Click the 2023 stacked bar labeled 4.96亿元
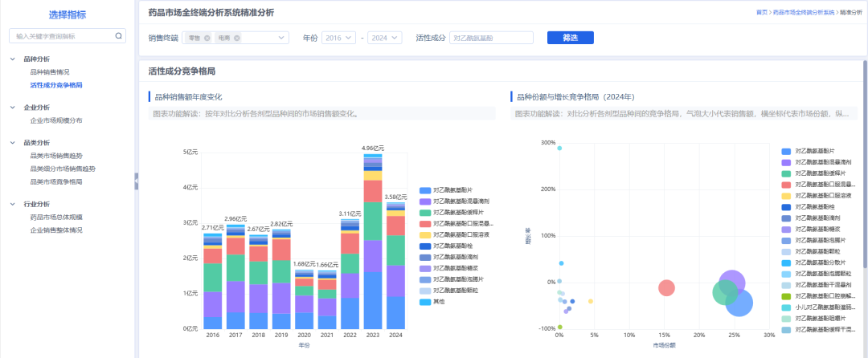Screen dimensions: 868x358 click(373, 242)
